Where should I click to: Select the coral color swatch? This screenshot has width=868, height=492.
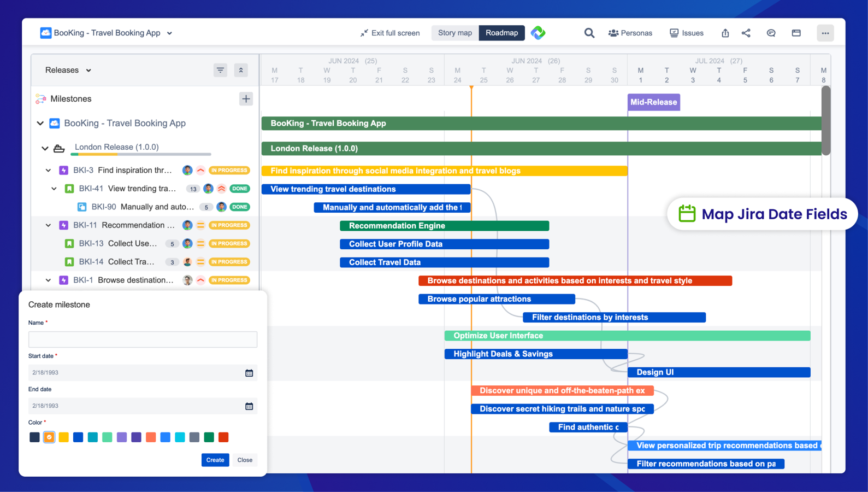pos(151,437)
